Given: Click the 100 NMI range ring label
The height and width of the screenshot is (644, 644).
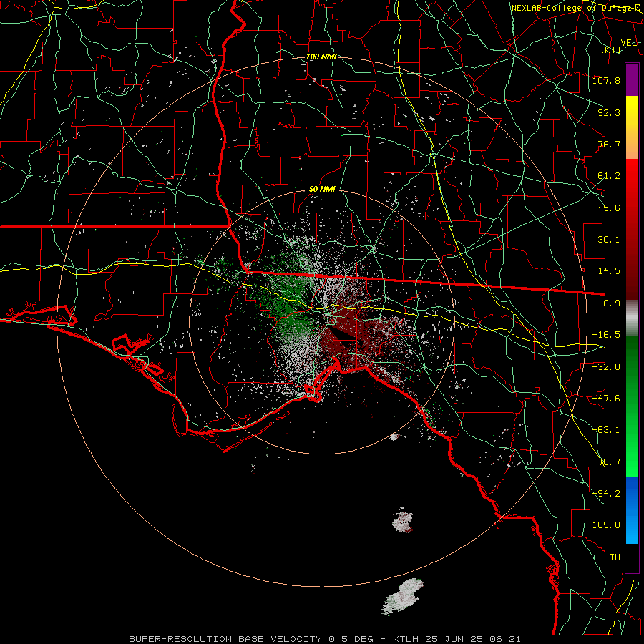Looking at the screenshot, I should click(321, 57).
